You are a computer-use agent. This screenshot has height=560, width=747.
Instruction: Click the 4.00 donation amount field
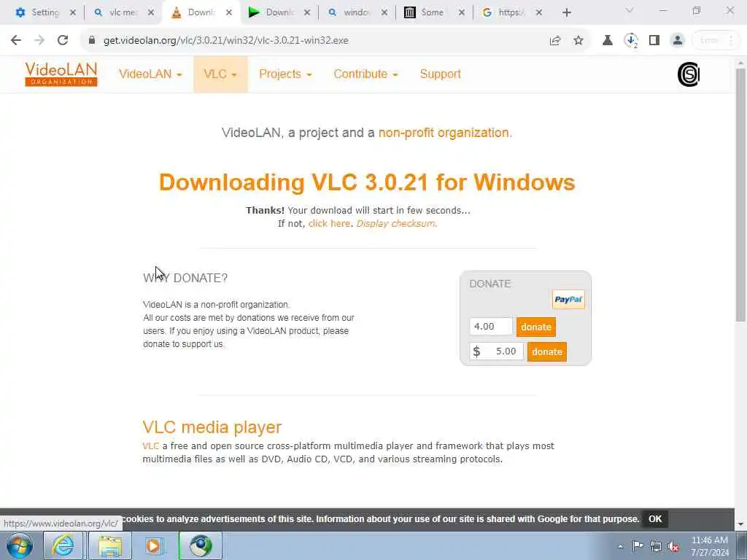click(x=491, y=327)
